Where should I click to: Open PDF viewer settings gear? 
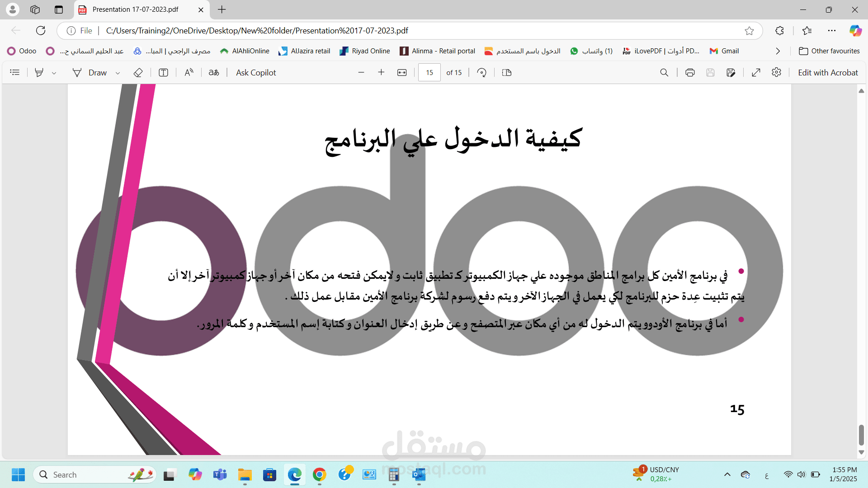click(x=777, y=72)
